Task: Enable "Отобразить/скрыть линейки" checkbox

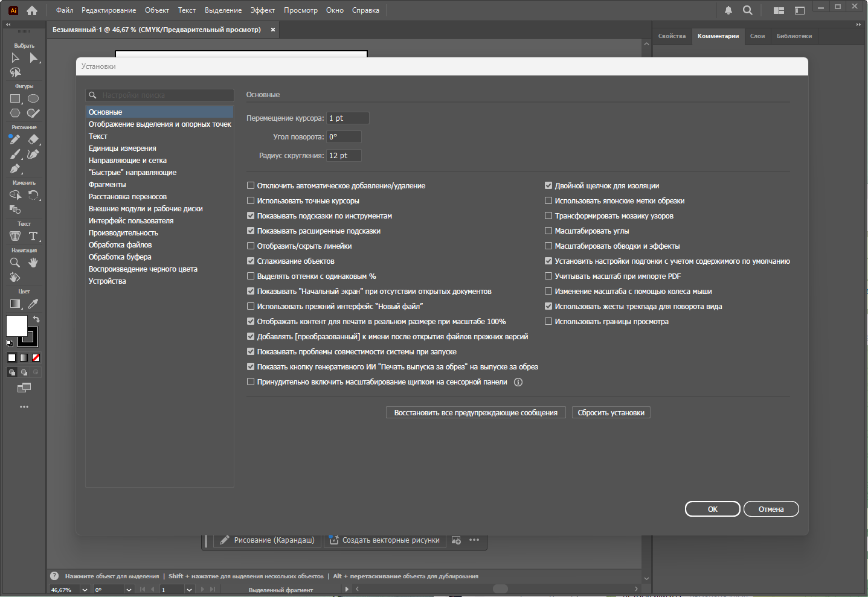Action: point(251,246)
